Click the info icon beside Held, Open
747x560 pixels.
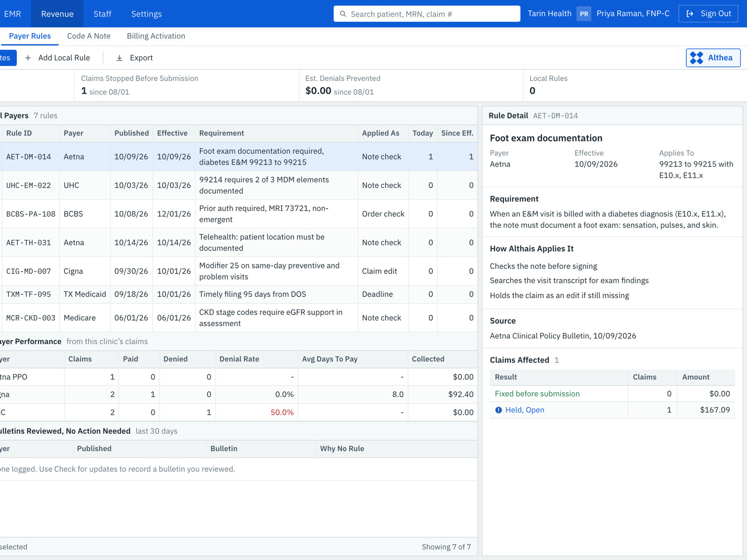tap(499, 410)
